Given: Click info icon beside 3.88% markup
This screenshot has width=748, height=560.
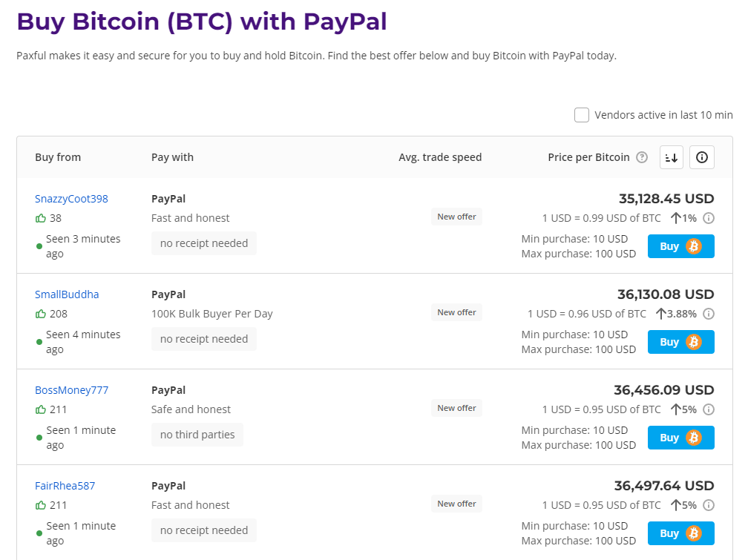Looking at the screenshot, I should [709, 314].
